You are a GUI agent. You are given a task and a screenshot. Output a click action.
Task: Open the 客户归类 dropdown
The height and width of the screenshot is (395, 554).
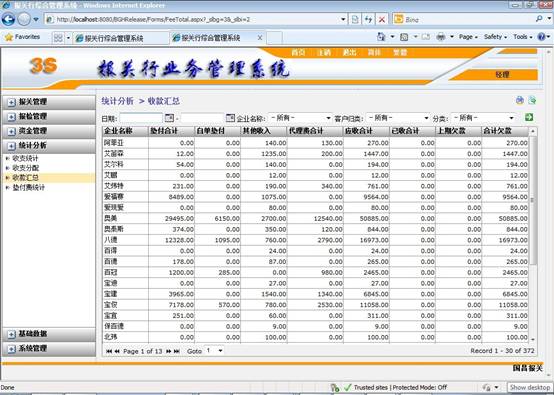398,118
